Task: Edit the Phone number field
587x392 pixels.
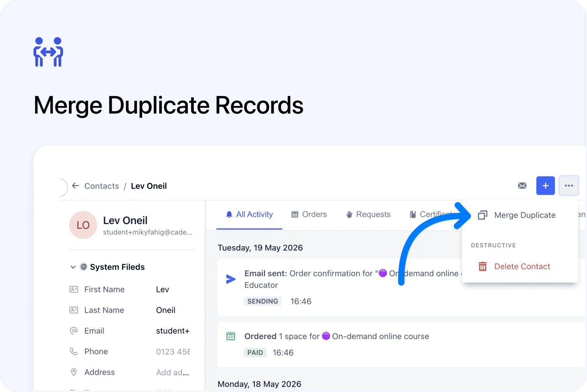Action: tap(173, 352)
